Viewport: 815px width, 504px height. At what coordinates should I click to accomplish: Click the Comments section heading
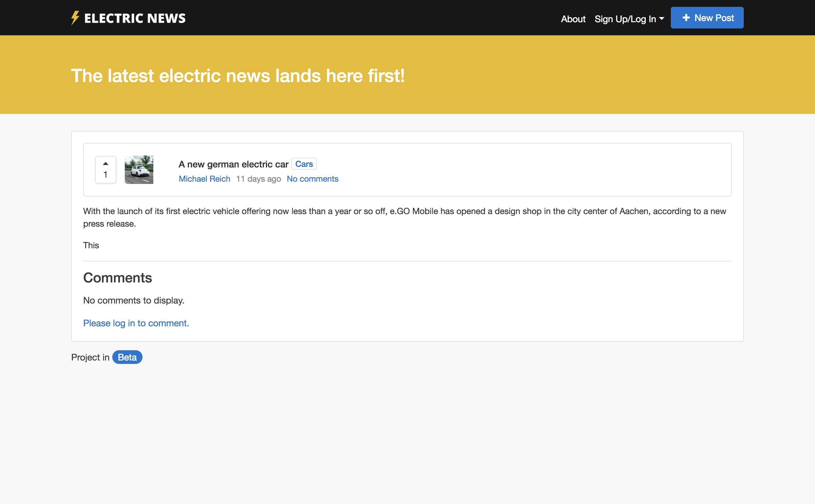pos(118,277)
